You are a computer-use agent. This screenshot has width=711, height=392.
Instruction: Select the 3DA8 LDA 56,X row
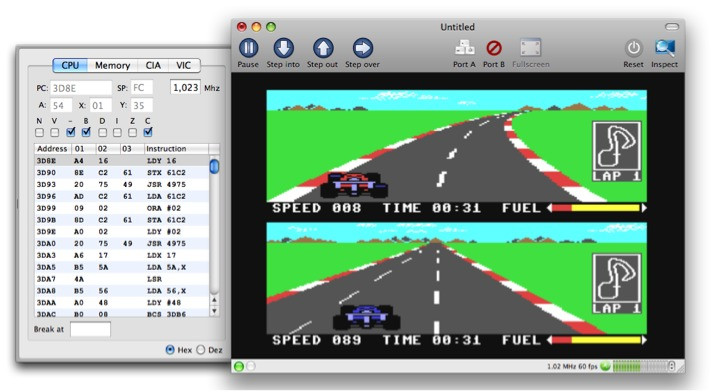122,290
